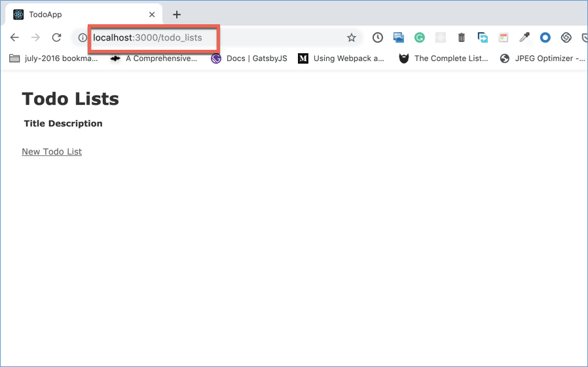
Task: Open the Docs | GatsbyJS bookmark
Action: (x=249, y=58)
